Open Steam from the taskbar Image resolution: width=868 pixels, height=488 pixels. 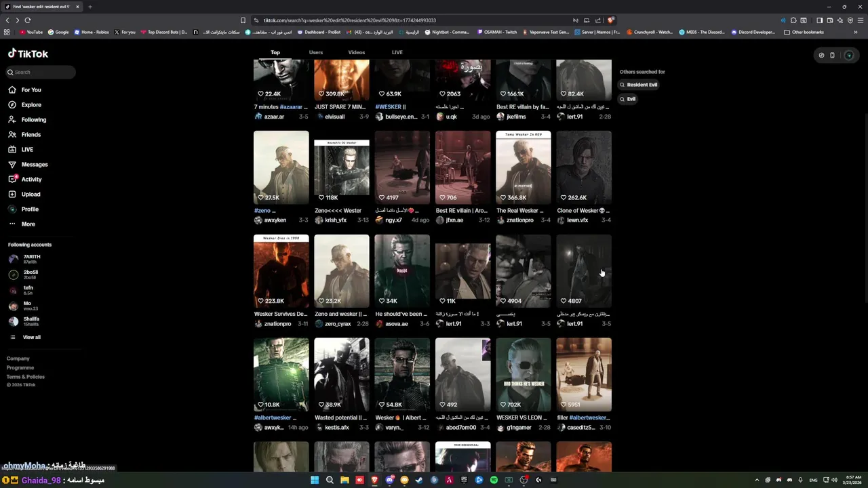[419, 480]
